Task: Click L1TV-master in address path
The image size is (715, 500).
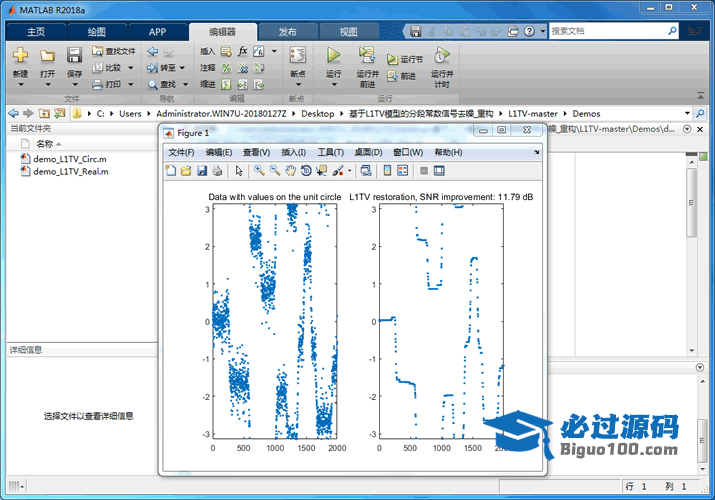Action: [x=533, y=114]
